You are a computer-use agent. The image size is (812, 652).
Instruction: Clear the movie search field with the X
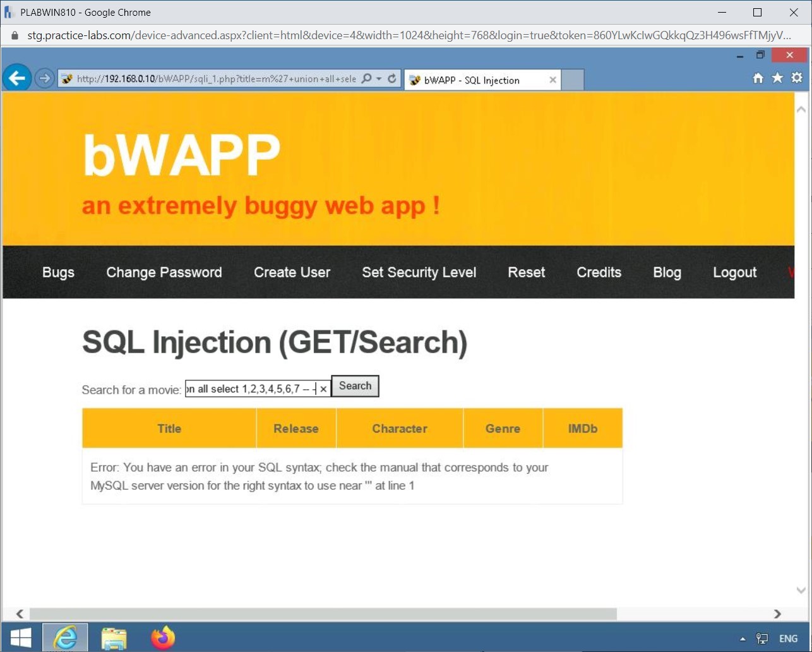coord(323,389)
